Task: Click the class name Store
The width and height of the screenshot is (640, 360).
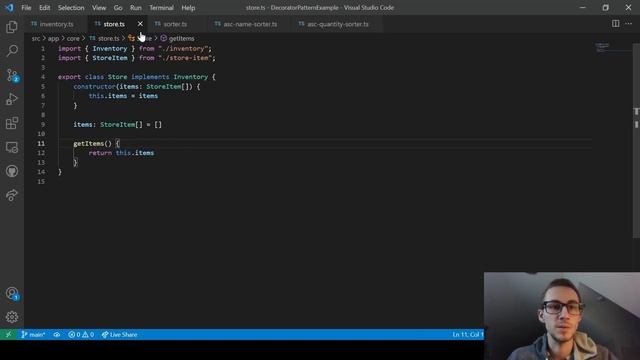Action: click(x=118, y=77)
